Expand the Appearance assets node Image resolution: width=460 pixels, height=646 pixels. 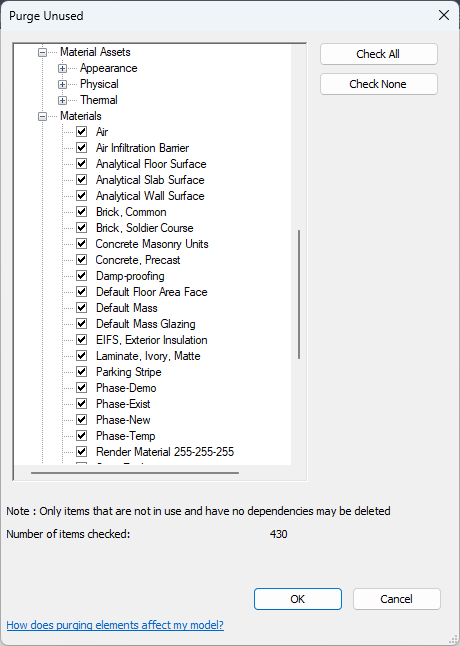tap(62, 68)
